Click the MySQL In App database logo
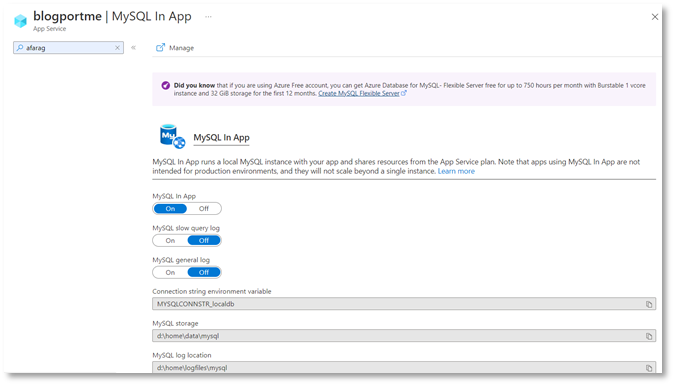The image size is (675, 386). [x=172, y=136]
